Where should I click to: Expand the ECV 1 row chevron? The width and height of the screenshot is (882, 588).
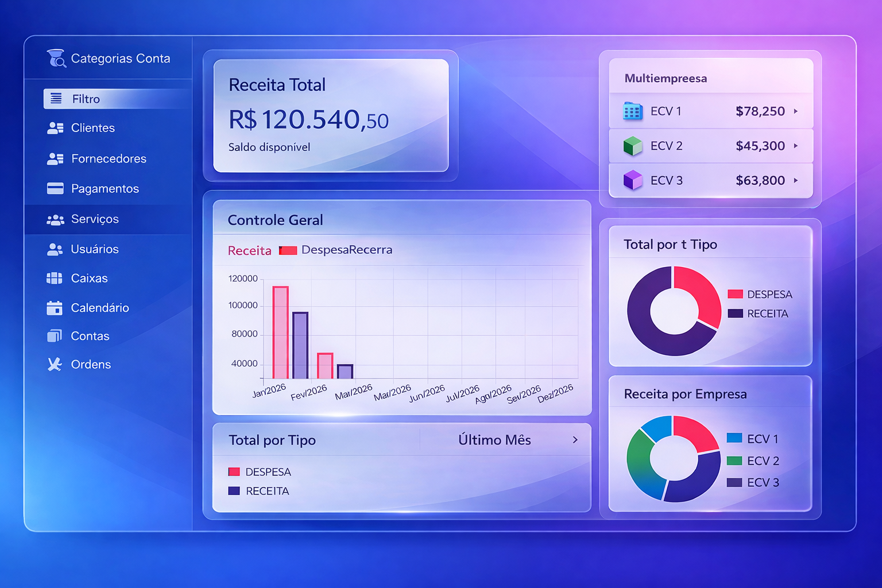(796, 111)
